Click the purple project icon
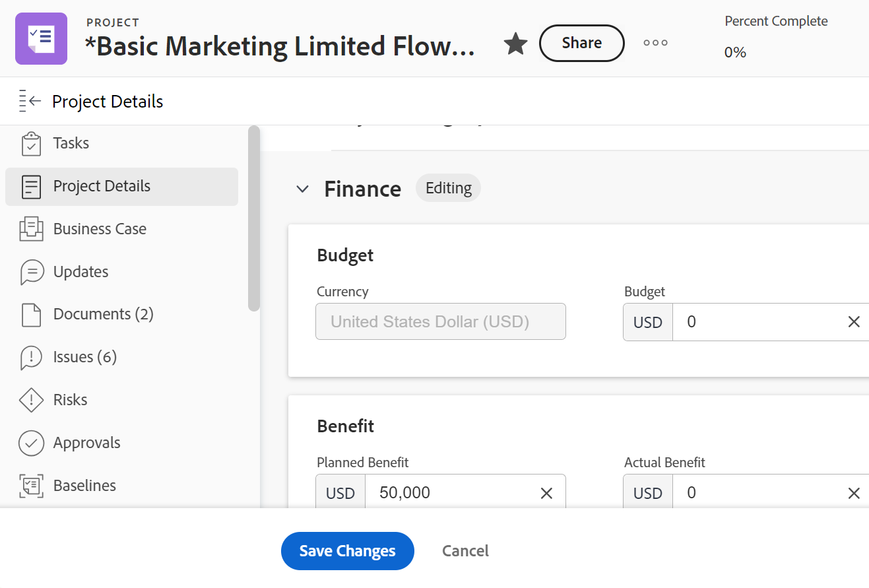 (41, 38)
